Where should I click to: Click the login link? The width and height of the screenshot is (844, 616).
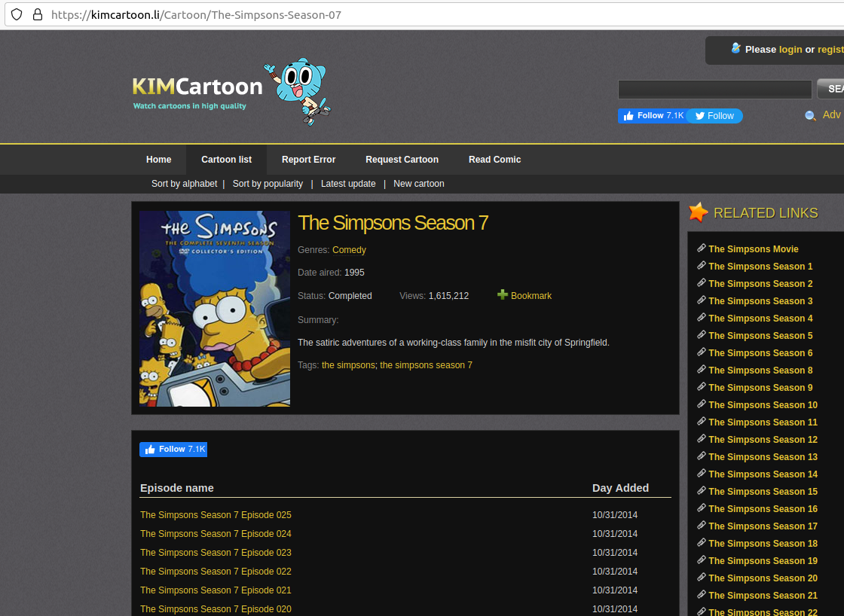[x=790, y=50]
